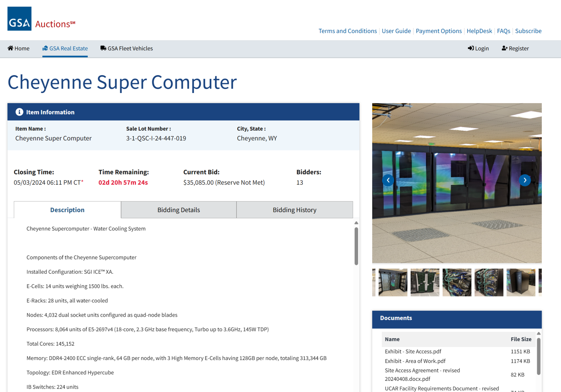Open Exhibit - Area of Work.pdf document

415,361
